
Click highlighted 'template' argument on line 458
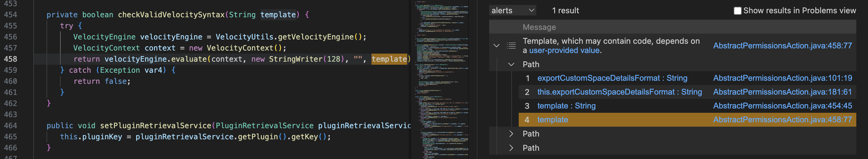point(389,59)
